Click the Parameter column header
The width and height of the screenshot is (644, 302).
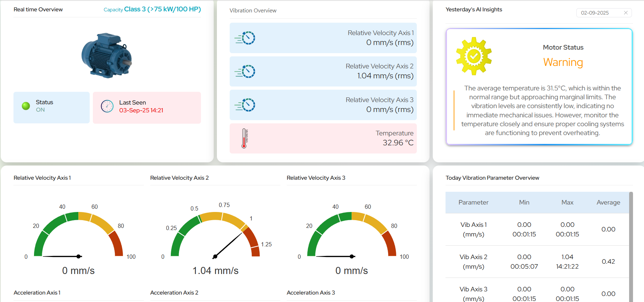473,202
